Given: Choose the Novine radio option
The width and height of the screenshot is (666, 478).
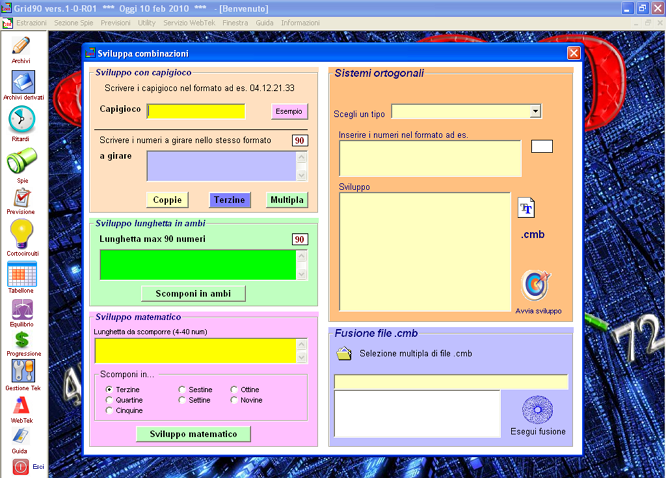Looking at the screenshot, I should 234,400.
